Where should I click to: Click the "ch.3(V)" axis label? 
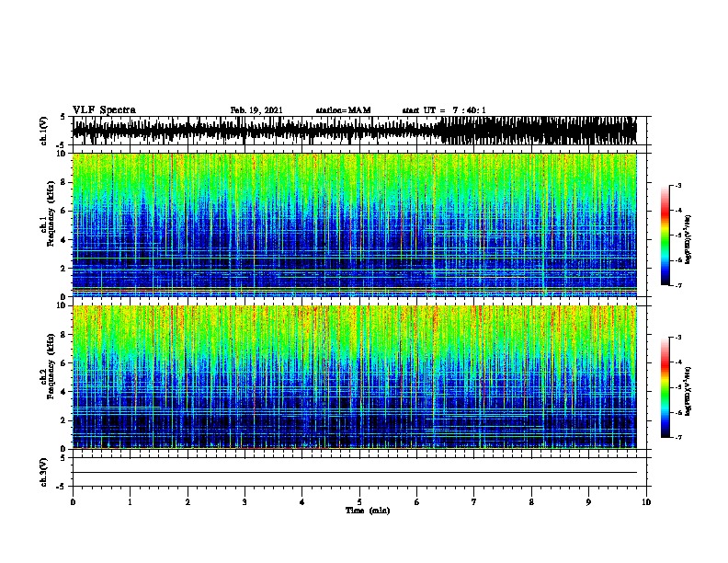[44, 472]
